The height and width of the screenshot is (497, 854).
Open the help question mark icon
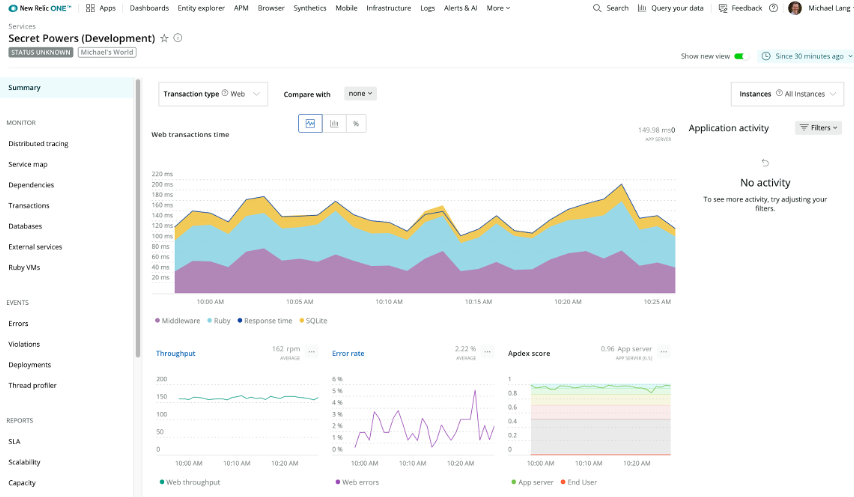click(773, 8)
